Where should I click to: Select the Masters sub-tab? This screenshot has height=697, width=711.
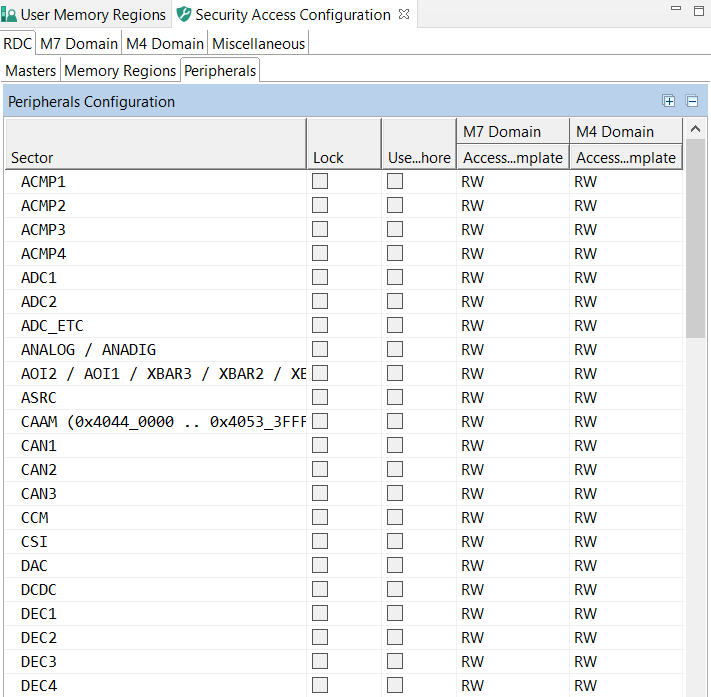click(x=31, y=71)
